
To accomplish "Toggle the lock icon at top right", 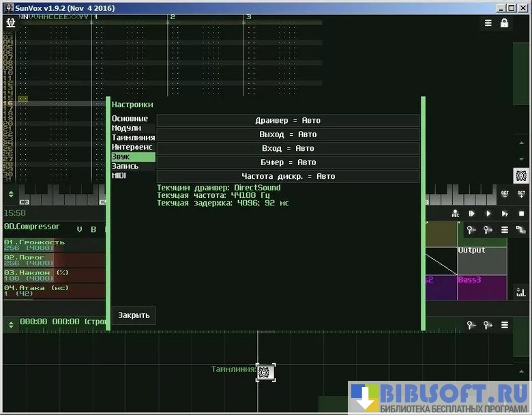I will [505, 23].
